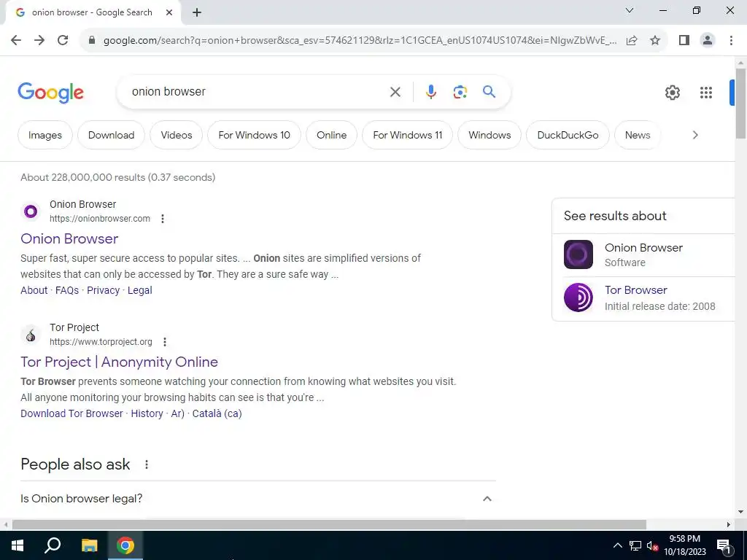Select the For Windows 10 chip

pos(255,135)
